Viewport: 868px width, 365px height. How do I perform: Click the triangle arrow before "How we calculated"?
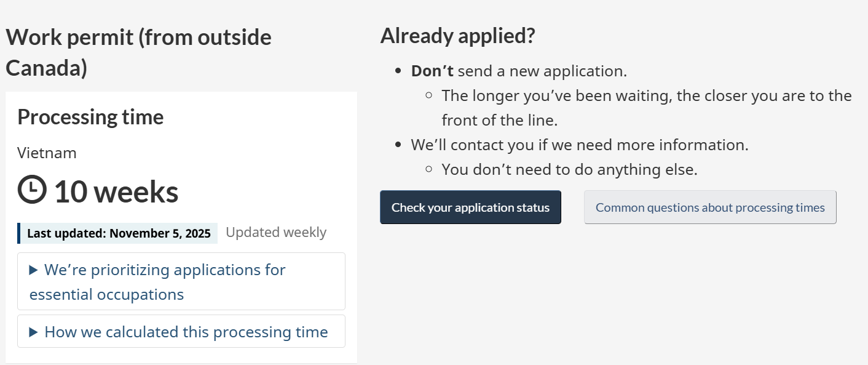click(34, 332)
